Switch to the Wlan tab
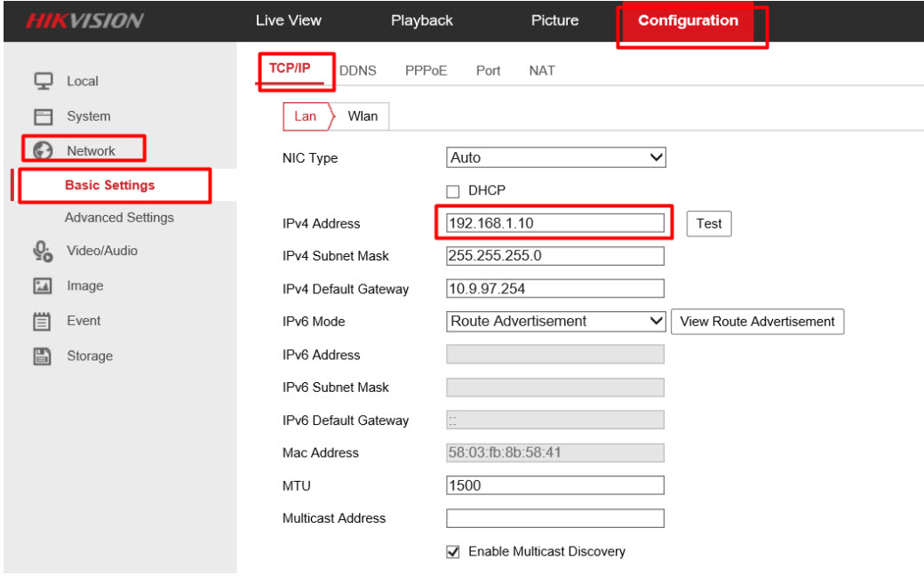 click(362, 116)
